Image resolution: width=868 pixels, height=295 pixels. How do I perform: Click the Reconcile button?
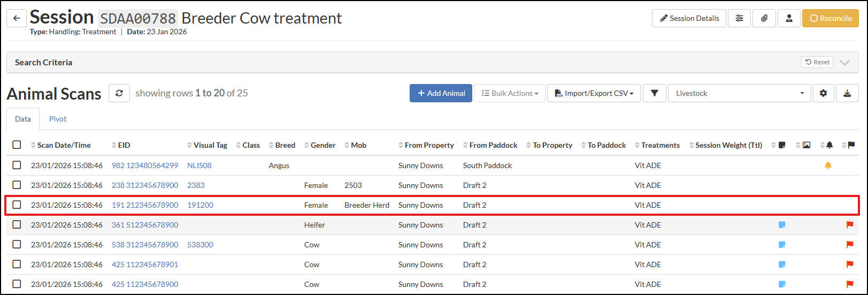pos(830,18)
